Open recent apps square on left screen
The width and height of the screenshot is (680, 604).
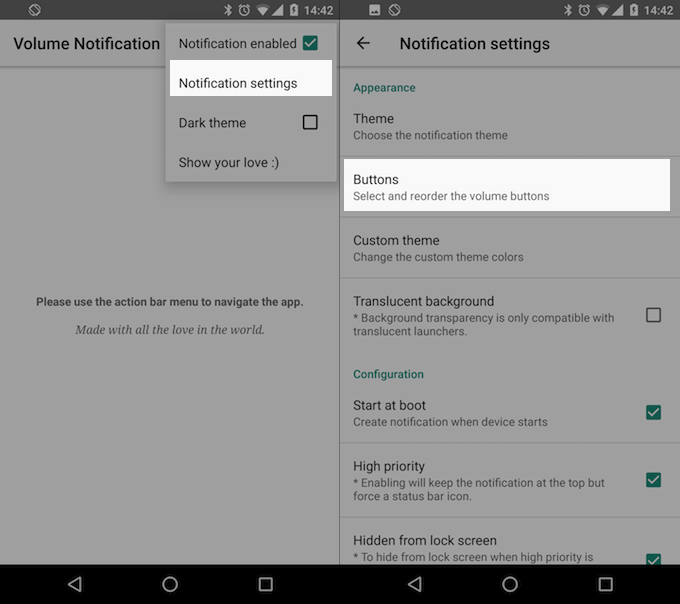[x=265, y=584]
